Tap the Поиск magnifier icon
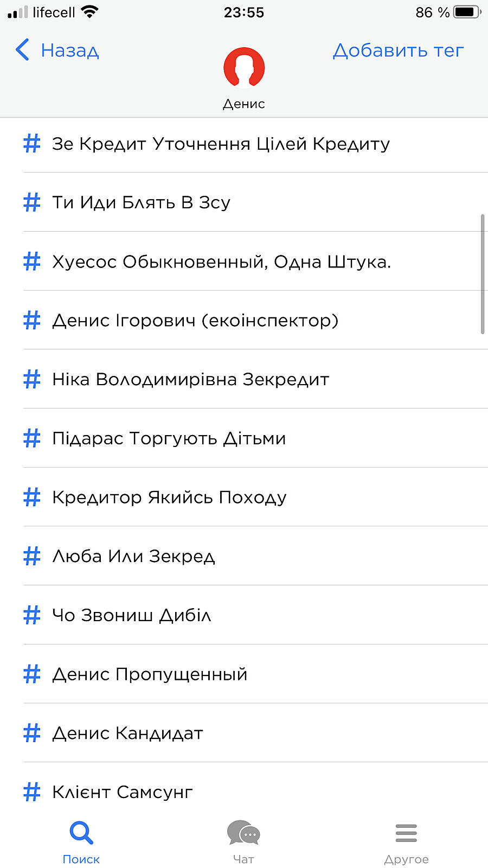The image size is (488, 868). pos(81,833)
